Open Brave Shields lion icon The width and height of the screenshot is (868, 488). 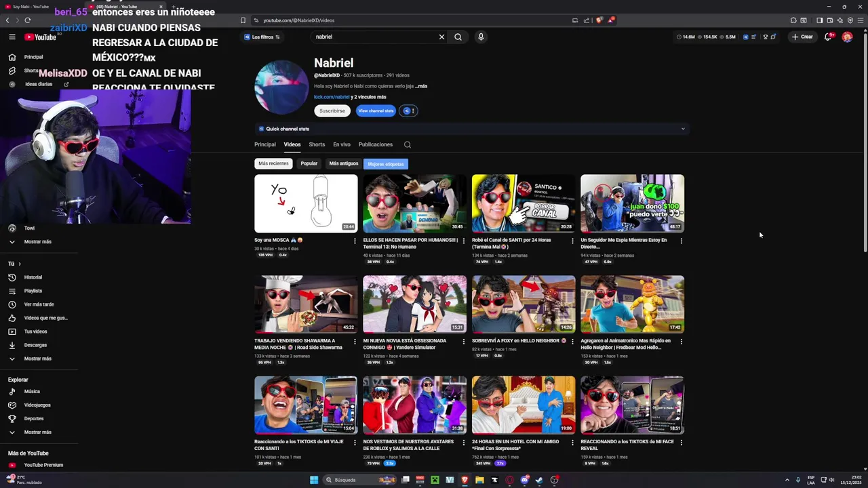[x=599, y=20]
